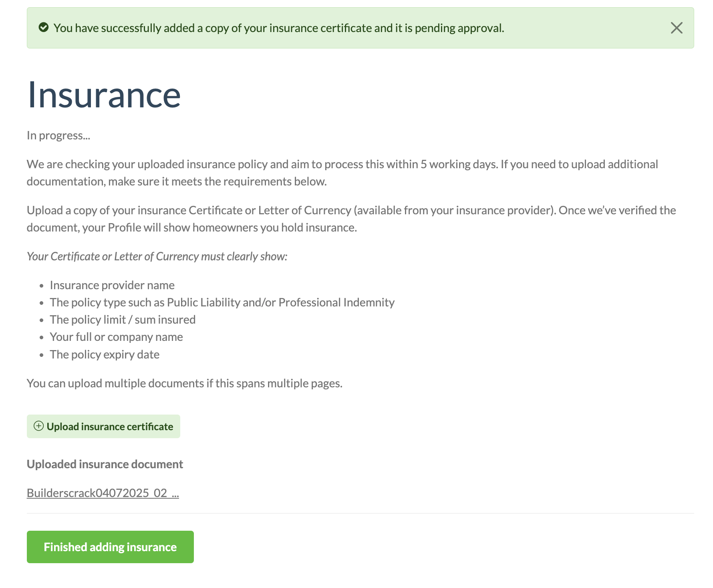Click the green checkmark success icon

(x=44, y=28)
